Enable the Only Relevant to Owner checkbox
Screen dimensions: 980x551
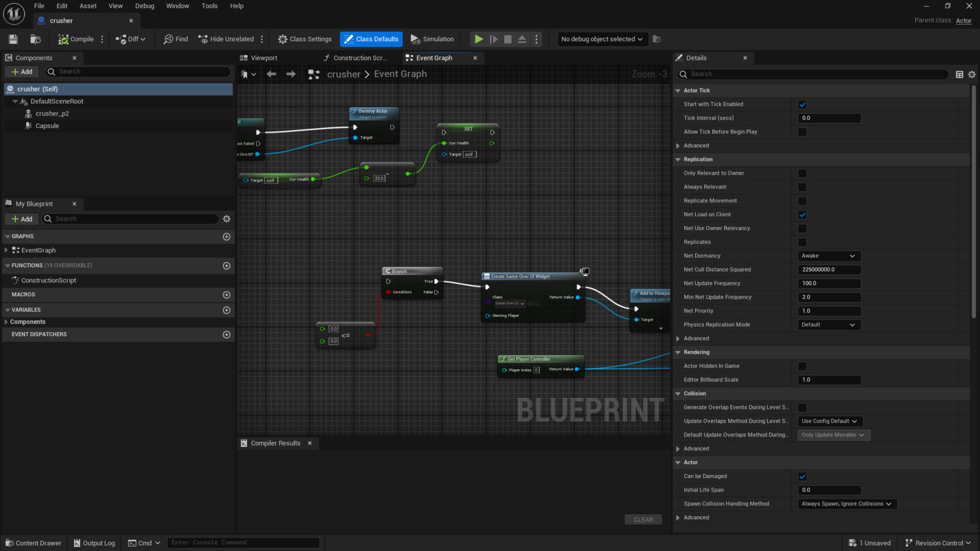coord(802,173)
